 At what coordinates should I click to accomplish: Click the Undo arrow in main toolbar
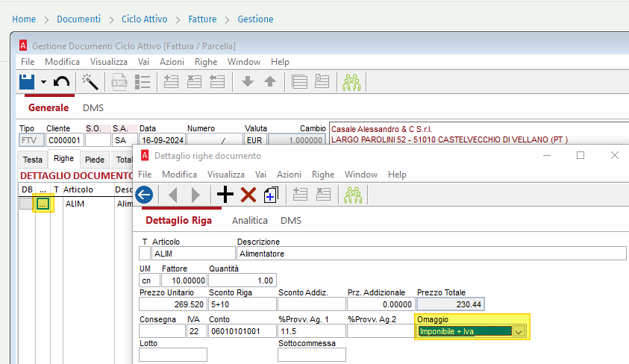(x=61, y=82)
